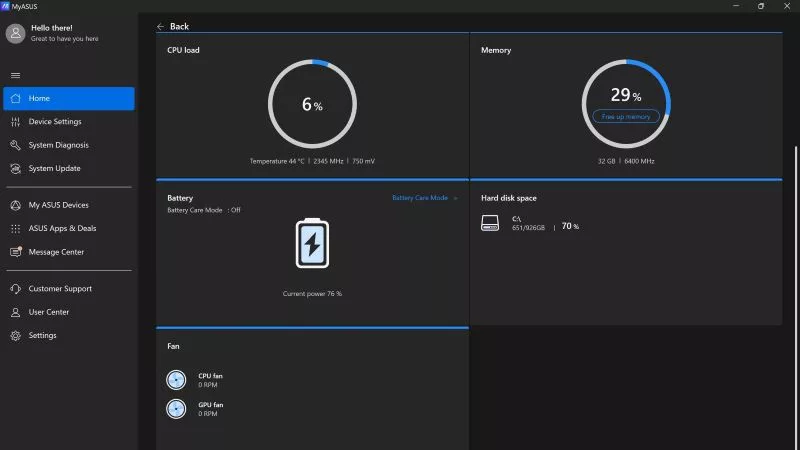The image size is (800, 450).
Task: Click the back arrow icon
Action: (161, 27)
